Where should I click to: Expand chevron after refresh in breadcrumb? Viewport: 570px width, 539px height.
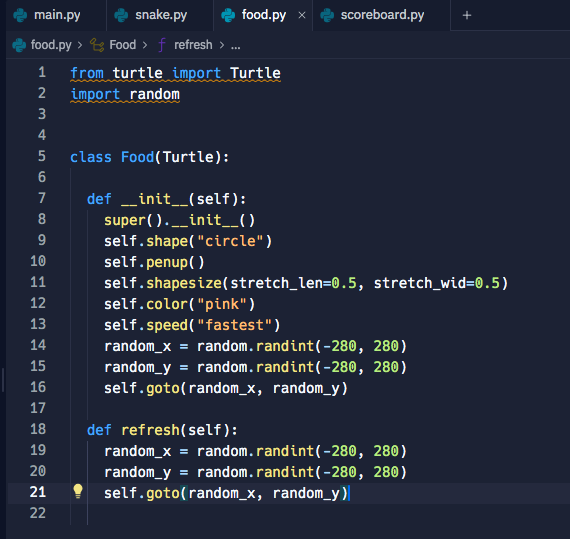pyautogui.click(x=222, y=45)
